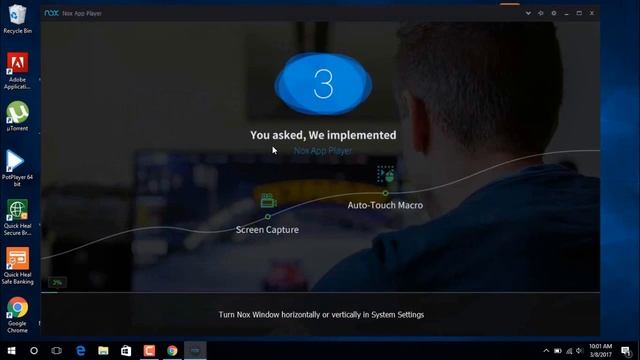The height and width of the screenshot is (360, 640).
Task: Click the Auto-Touch Macro label
Action: pos(385,205)
